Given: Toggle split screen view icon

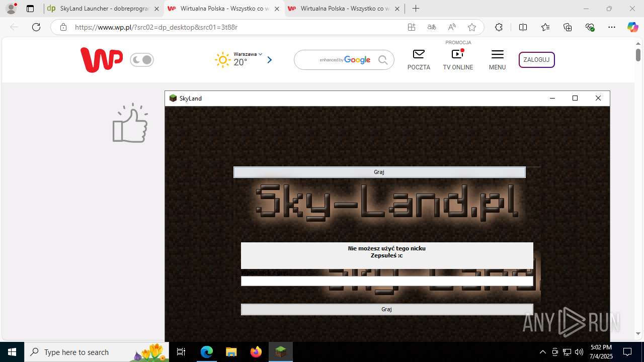Looking at the screenshot, I should tap(523, 27).
